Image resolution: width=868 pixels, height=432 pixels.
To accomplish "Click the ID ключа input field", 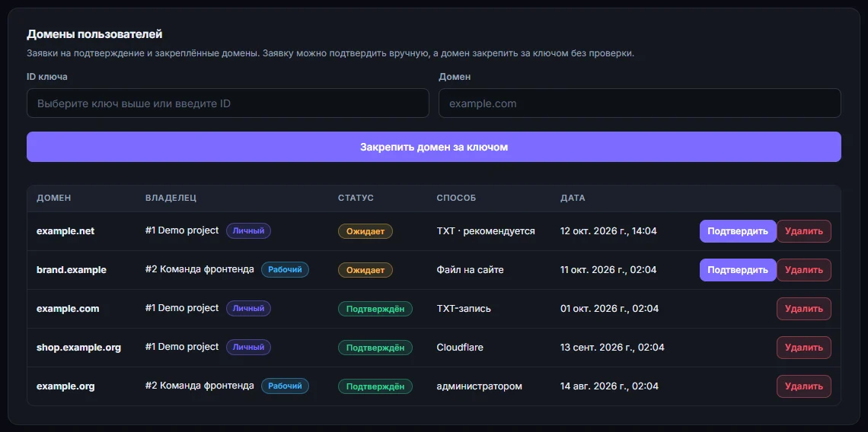I will pos(228,103).
